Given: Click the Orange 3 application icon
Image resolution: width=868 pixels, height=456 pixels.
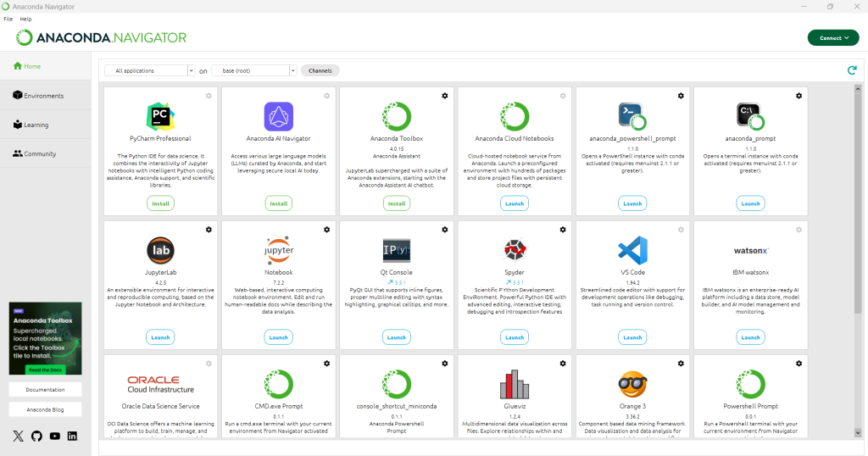Looking at the screenshot, I should click(x=632, y=384).
